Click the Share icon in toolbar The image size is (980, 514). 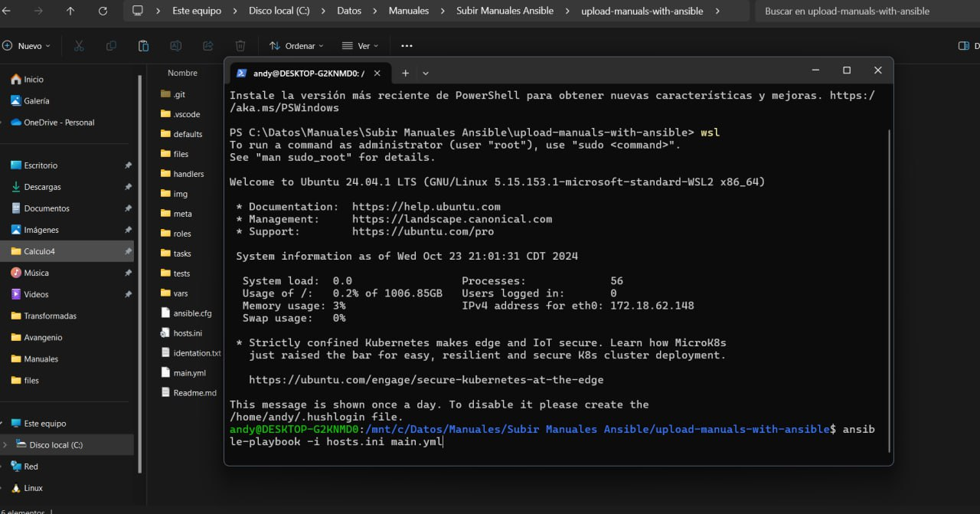[207, 46]
